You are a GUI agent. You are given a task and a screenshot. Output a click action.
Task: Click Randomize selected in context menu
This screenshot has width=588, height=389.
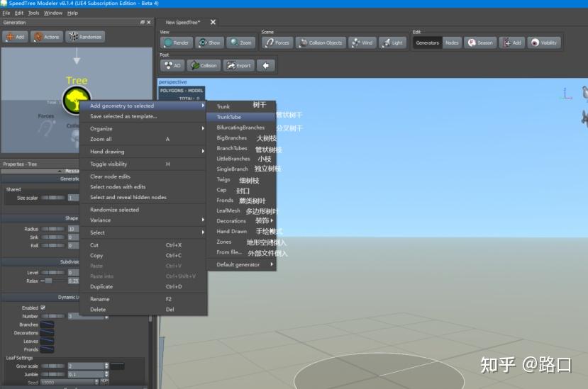(143, 210)
